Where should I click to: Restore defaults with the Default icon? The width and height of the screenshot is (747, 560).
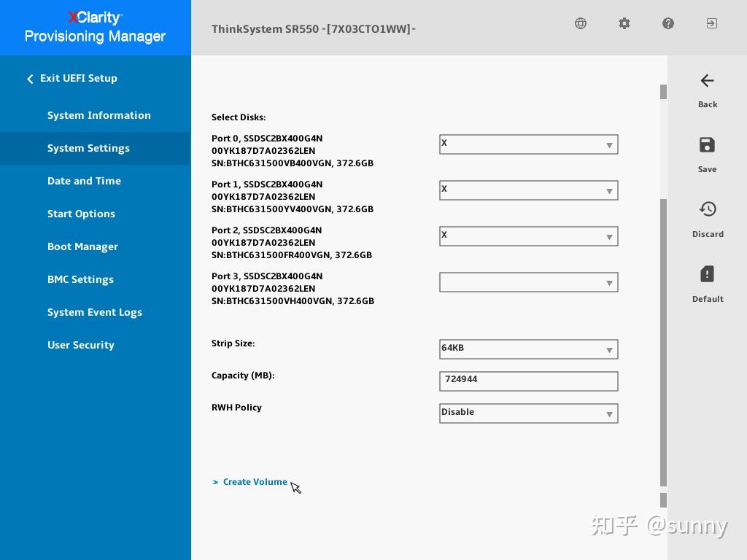point(707,274)
